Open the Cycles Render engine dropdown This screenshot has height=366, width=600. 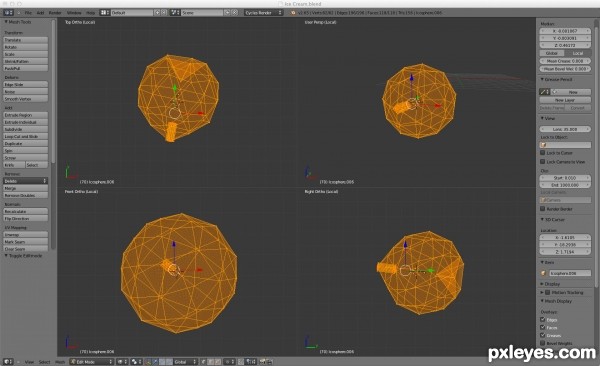(x=263, y=13)
